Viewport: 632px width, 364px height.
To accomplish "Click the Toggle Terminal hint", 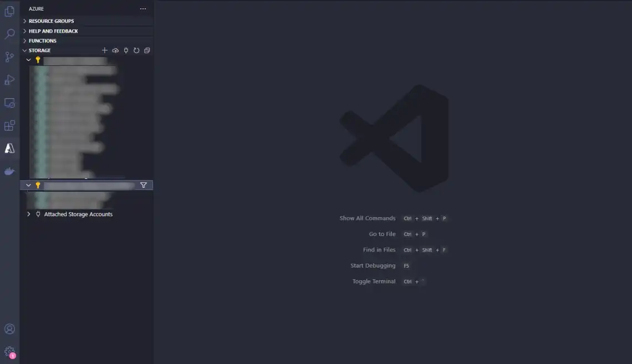I will point(374,281).
